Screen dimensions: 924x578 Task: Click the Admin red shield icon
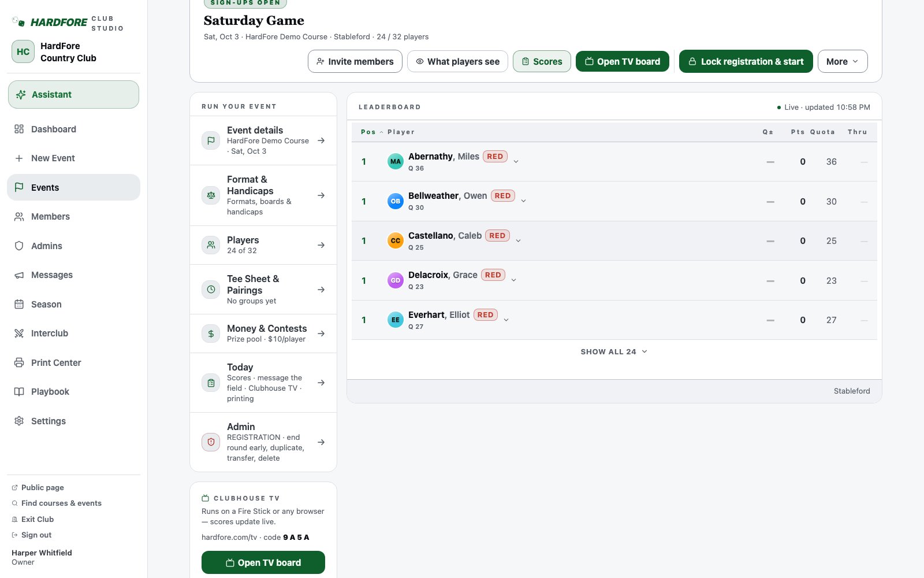coord(211,442)
